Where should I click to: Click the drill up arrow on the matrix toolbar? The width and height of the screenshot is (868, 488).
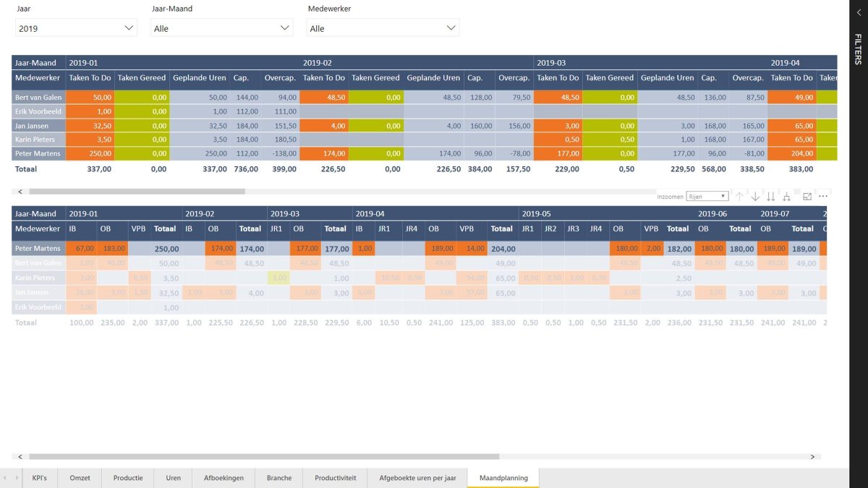(739, 196)
